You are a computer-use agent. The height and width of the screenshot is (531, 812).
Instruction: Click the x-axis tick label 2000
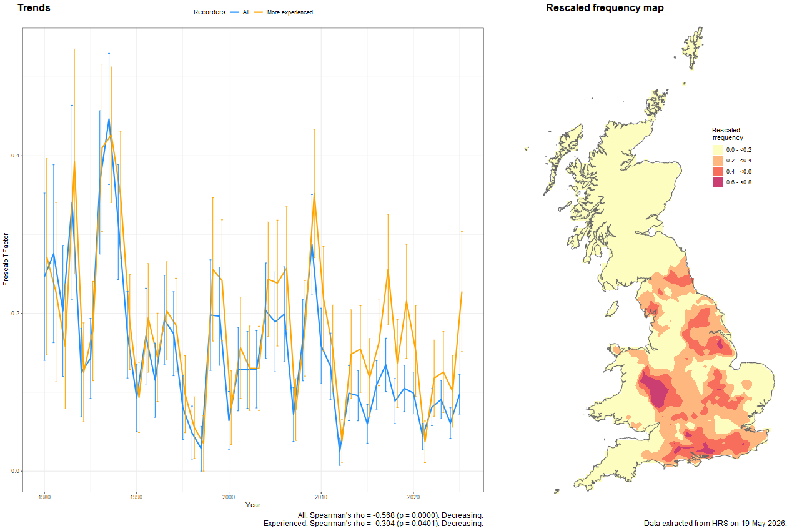point(229,497)
